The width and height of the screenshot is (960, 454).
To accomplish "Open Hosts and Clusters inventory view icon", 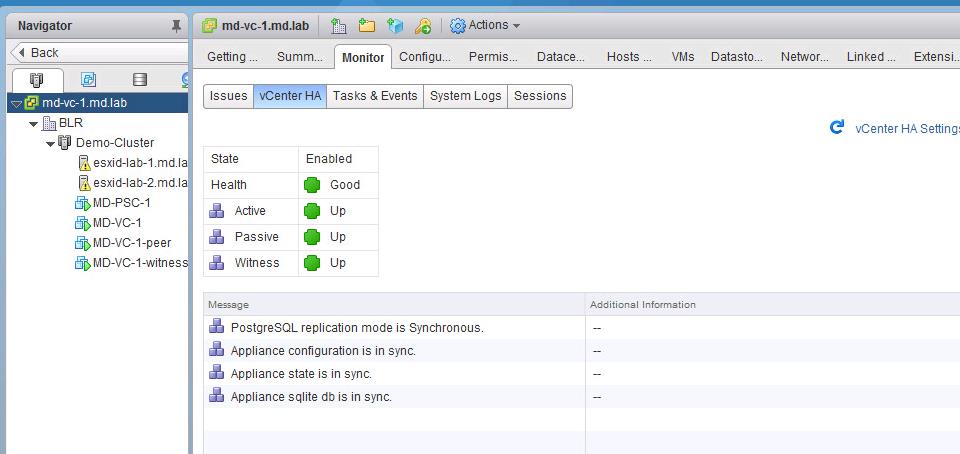I will [37, 80].
